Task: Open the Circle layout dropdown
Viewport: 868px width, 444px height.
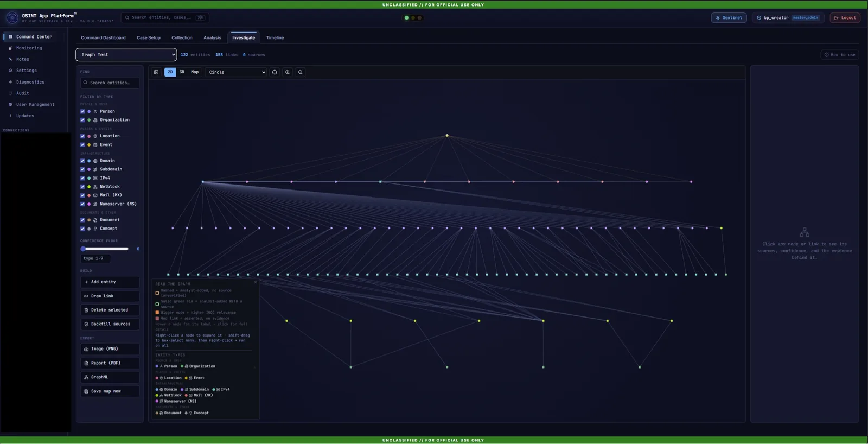Action: point(236,72)
